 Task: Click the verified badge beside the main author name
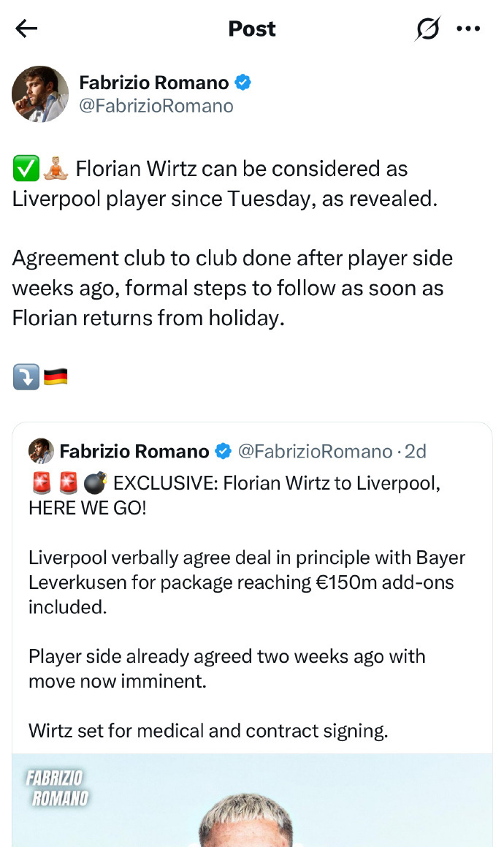click(243, 83)
